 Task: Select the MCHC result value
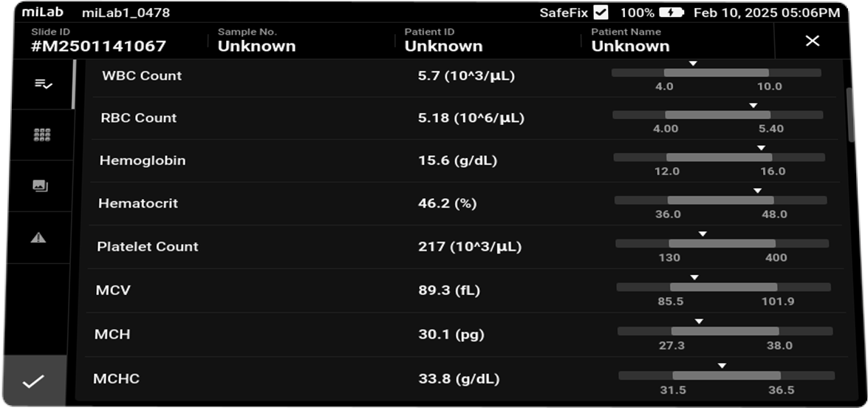coord(459,379)
